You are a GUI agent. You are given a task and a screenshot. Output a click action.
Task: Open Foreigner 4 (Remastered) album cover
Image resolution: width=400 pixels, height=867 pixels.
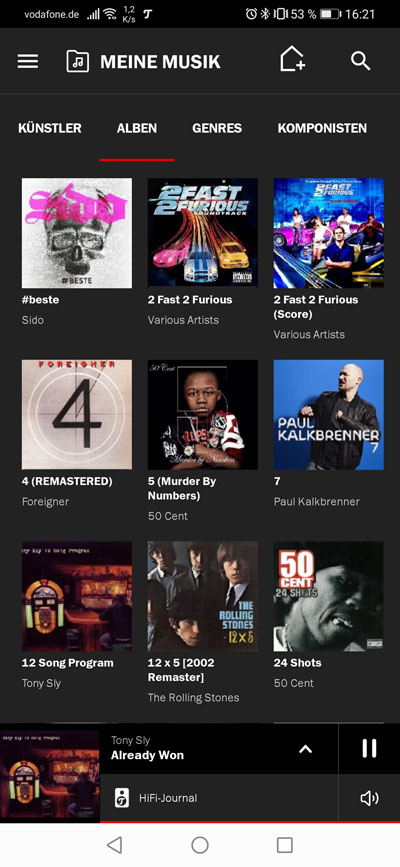pos(77,415)
